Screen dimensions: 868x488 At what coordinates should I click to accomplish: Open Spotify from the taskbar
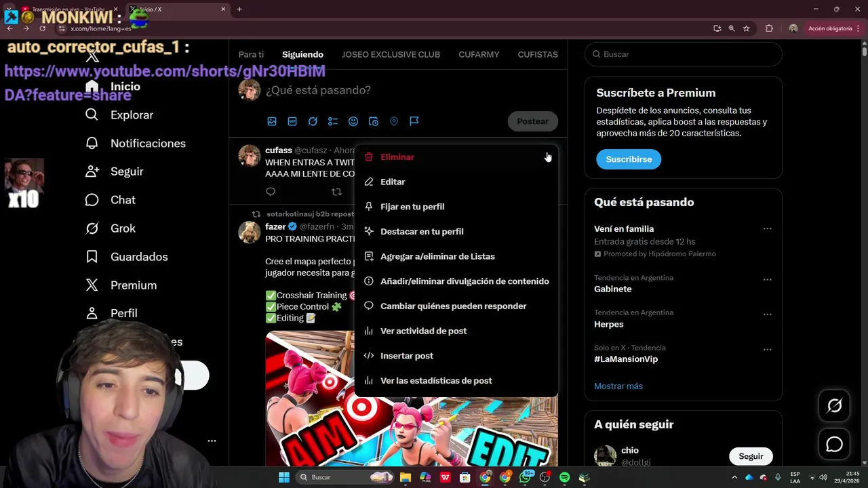pyautogui.click(x=565, y=477)
